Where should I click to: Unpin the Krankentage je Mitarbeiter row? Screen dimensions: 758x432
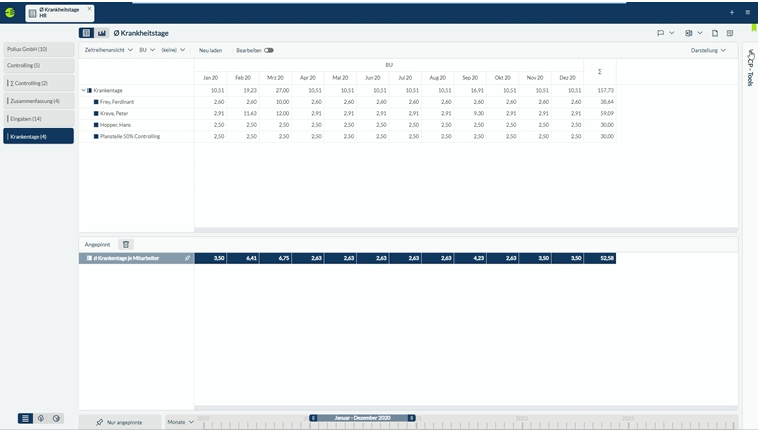[186, 258]
